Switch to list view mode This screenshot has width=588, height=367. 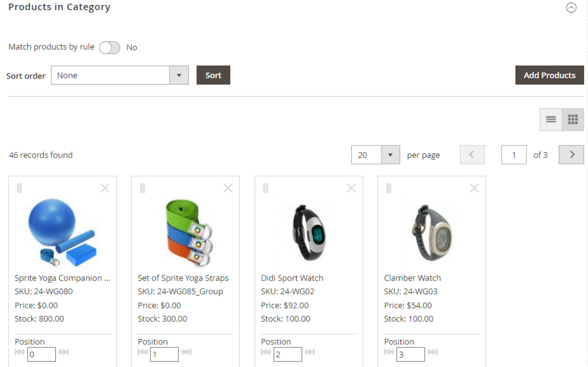(551, 119)
